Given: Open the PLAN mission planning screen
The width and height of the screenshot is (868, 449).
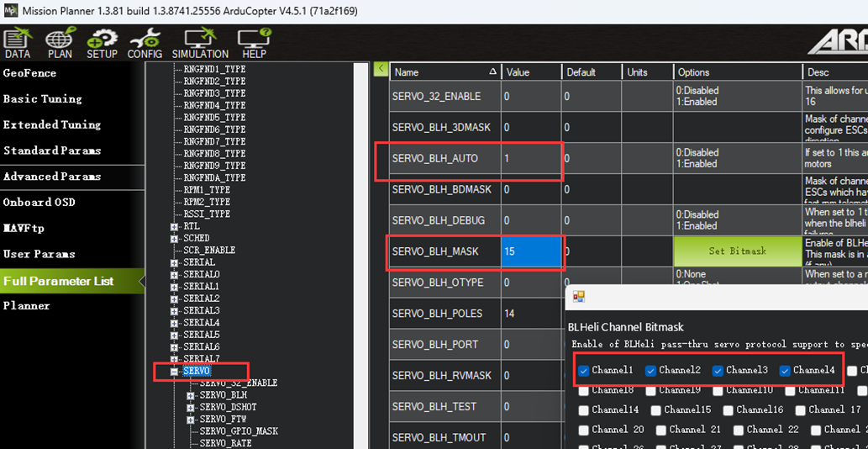Looking at the screenshot, I should coord(60,45).
